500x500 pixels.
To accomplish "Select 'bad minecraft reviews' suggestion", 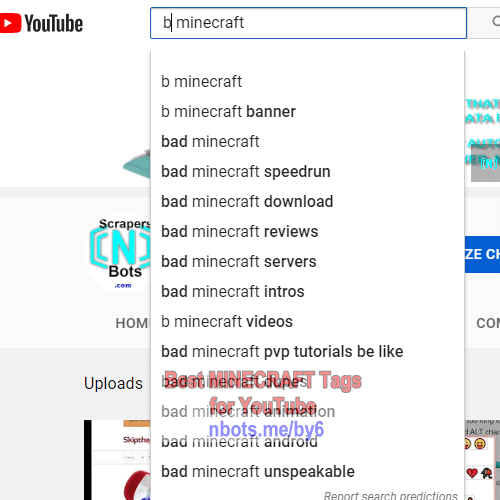I will [307, 232].
